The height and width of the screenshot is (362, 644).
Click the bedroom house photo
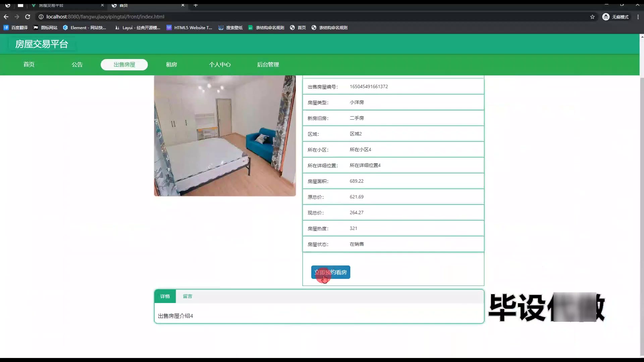coord(225,136)
